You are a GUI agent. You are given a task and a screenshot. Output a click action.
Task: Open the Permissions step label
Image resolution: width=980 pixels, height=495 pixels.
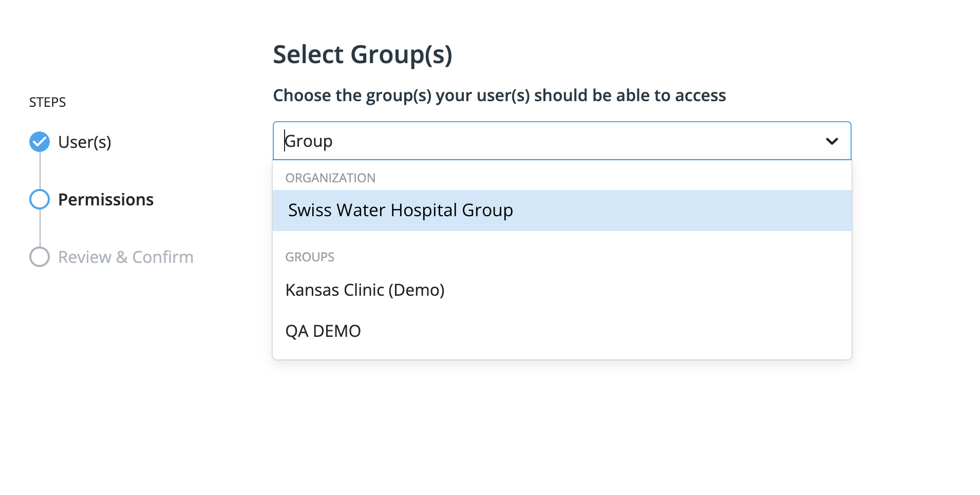[106, 200]
